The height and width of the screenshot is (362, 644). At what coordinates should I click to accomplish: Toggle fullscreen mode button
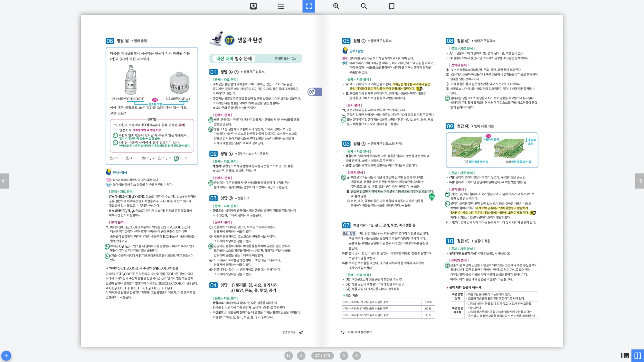tap(308, 6)
